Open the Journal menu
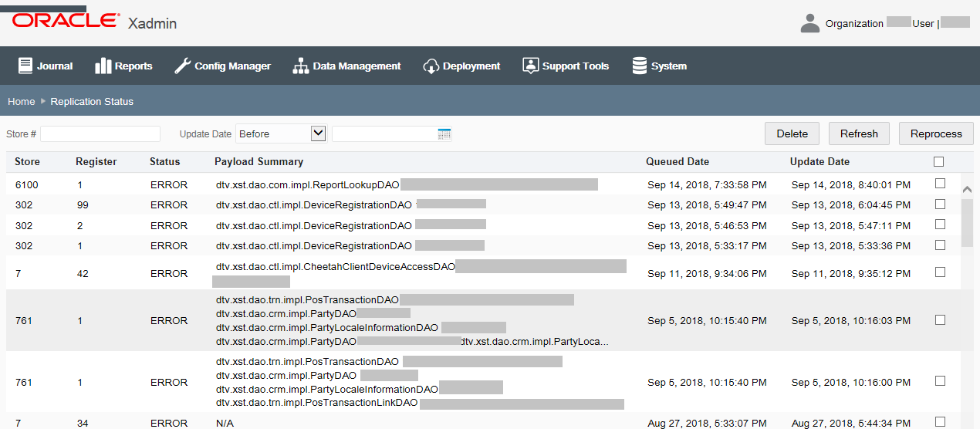Screen dimensions: 980x429 pos(46,66)
